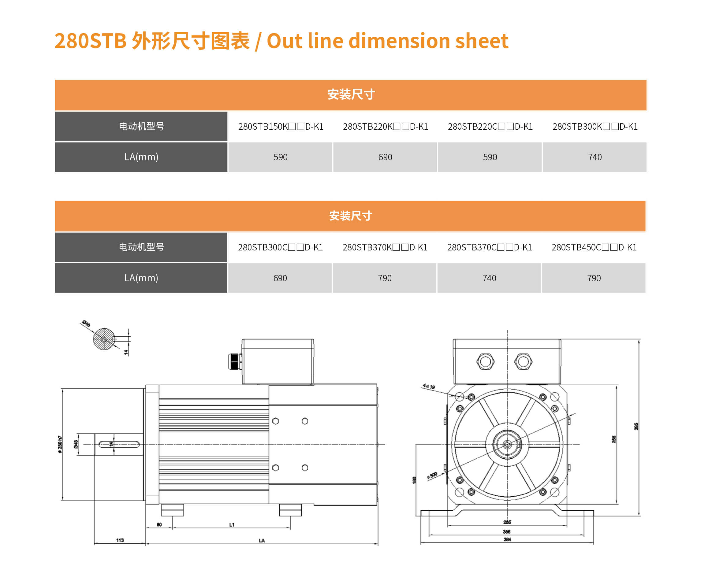The image size is (723, 588).
Task: Select model cell 280STB300K□□D-K1
Action: [x=594, y=126]
